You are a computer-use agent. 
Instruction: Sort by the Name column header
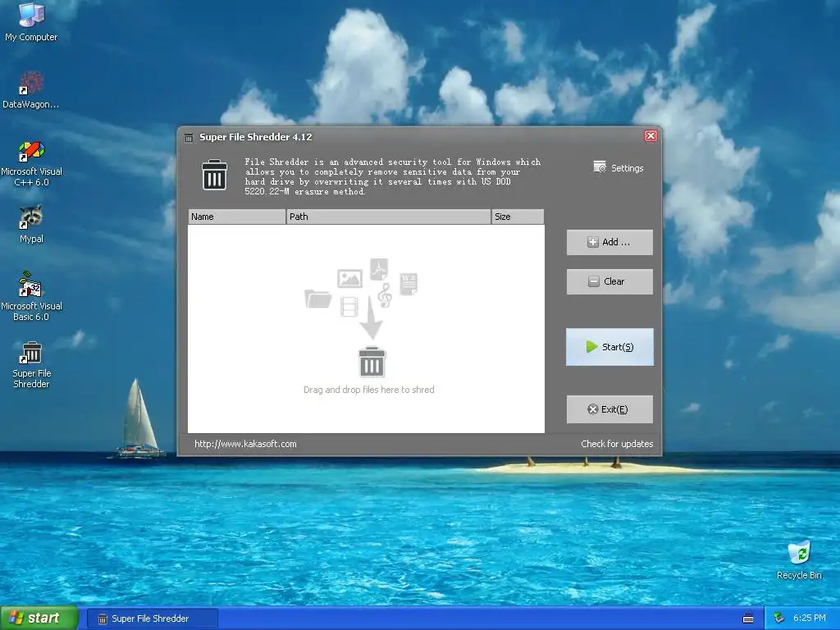[237, 217]
